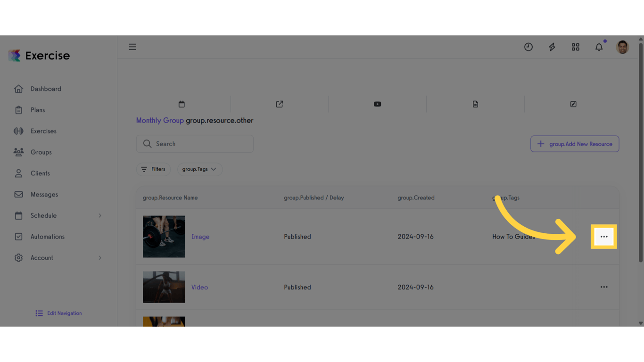Screen dimensions: 644x362
Task: Open the history clock icon in the header
Action: pyautogui.click(x=528, y=47)
